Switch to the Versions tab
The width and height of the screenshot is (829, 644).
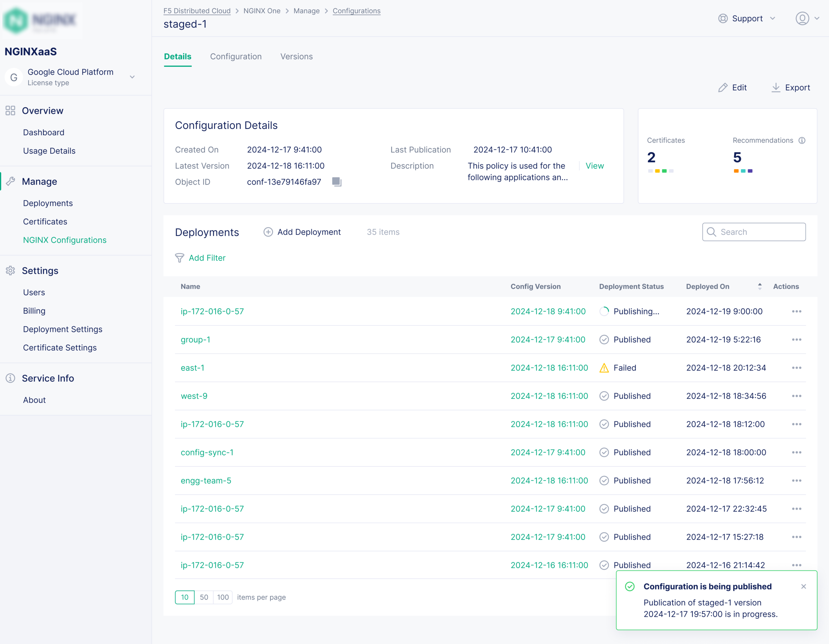pyautogui.click(x=296, y=57)
